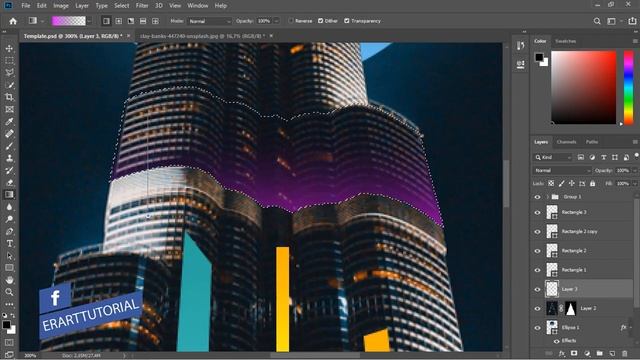
Task: Select the Frame tool
Action: (x=9, y=109)
